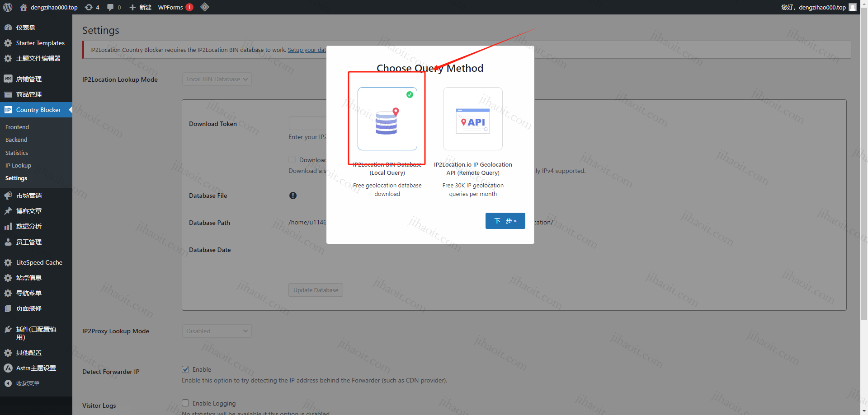The height and width of the screenshot is (415, 868).
Task: Click the 市场营销 megaphone icon
Action: [8, 196]
